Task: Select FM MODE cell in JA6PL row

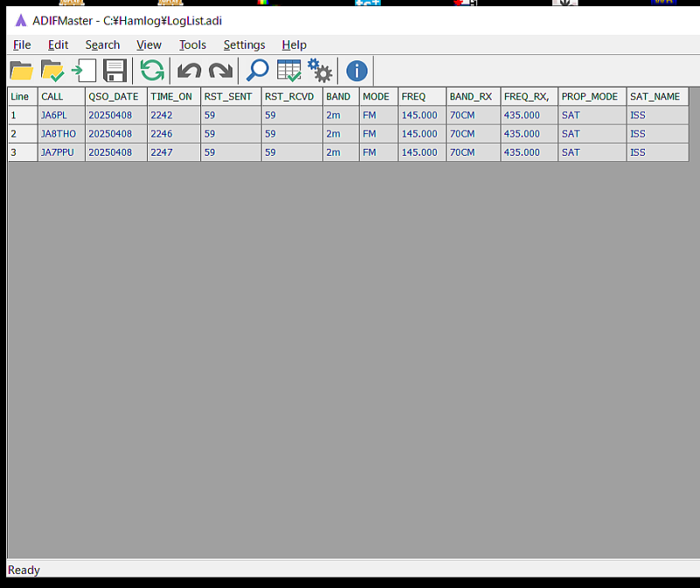Action: click(x=379, y=115)
